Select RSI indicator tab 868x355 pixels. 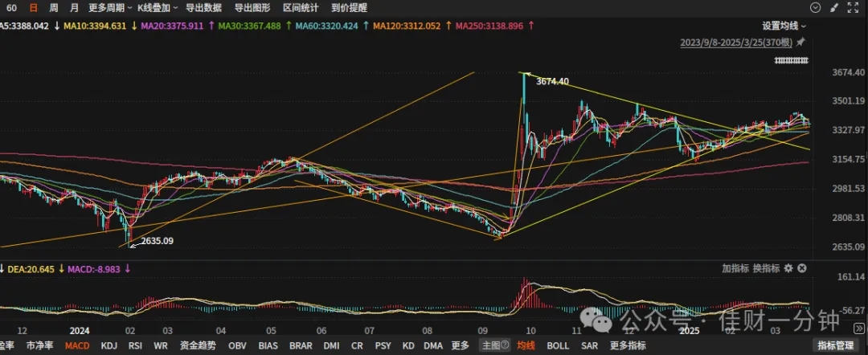(135, 345)
